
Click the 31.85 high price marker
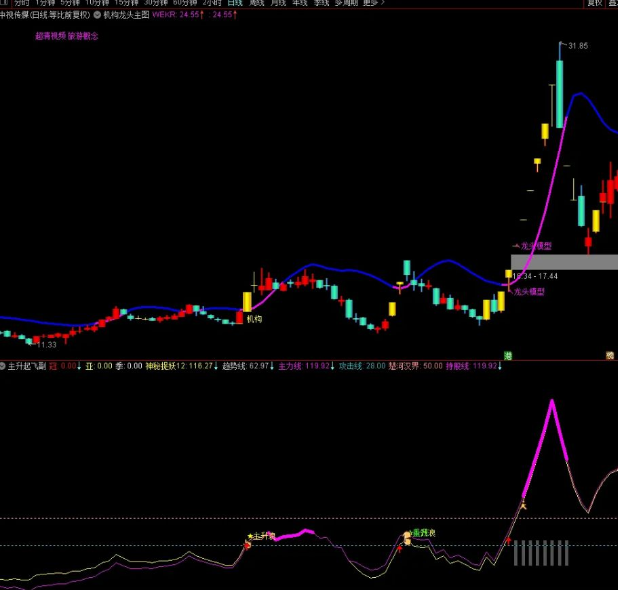click(577, 46)
